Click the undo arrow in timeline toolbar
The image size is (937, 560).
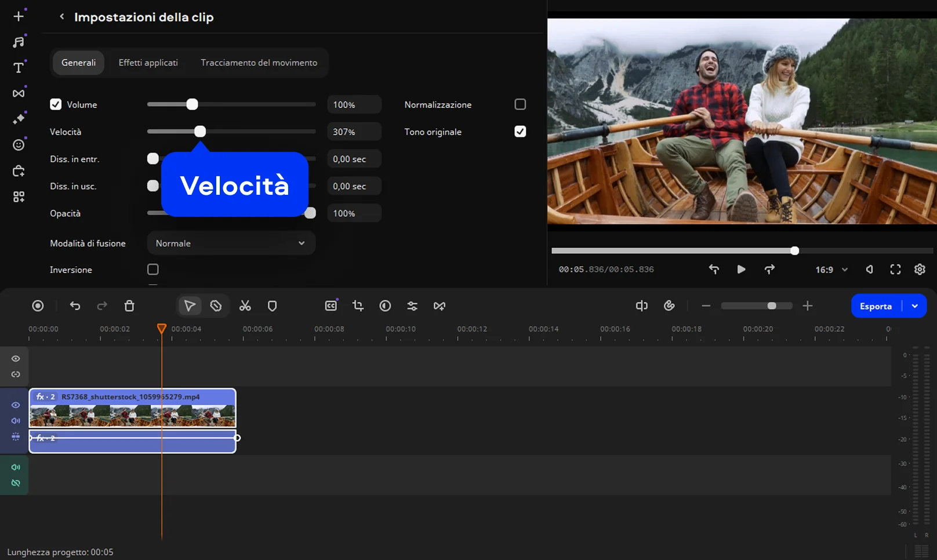75,306
